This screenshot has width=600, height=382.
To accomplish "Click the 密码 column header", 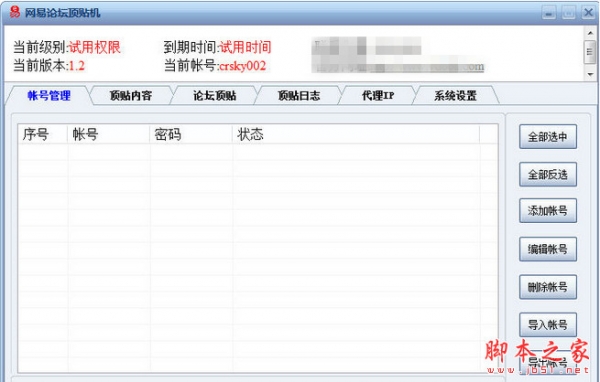I will click(191, 134).
